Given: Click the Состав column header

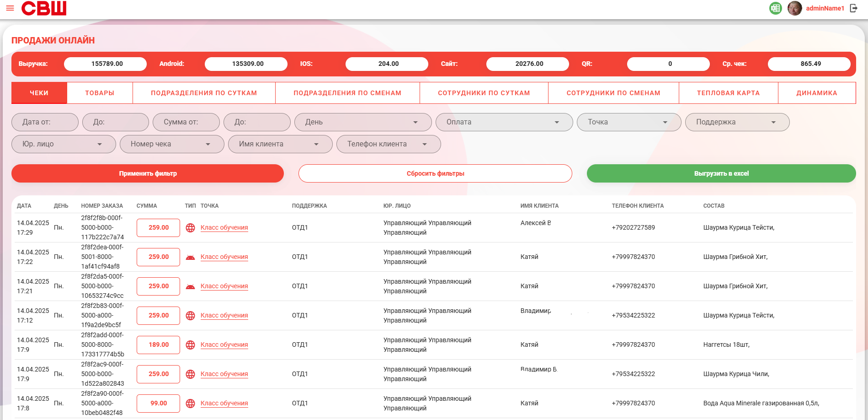Looking at the screenshot, I should tap(714, 206).
